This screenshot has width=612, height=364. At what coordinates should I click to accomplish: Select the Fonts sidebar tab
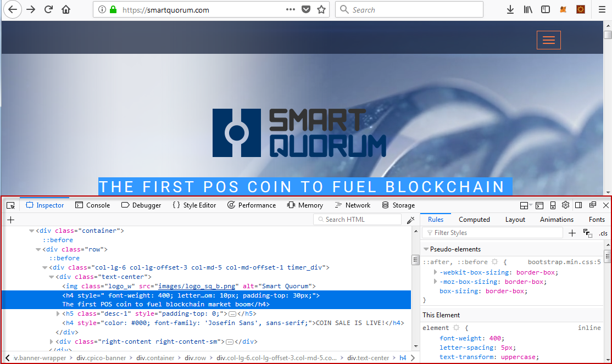click(x=597, y=220)
